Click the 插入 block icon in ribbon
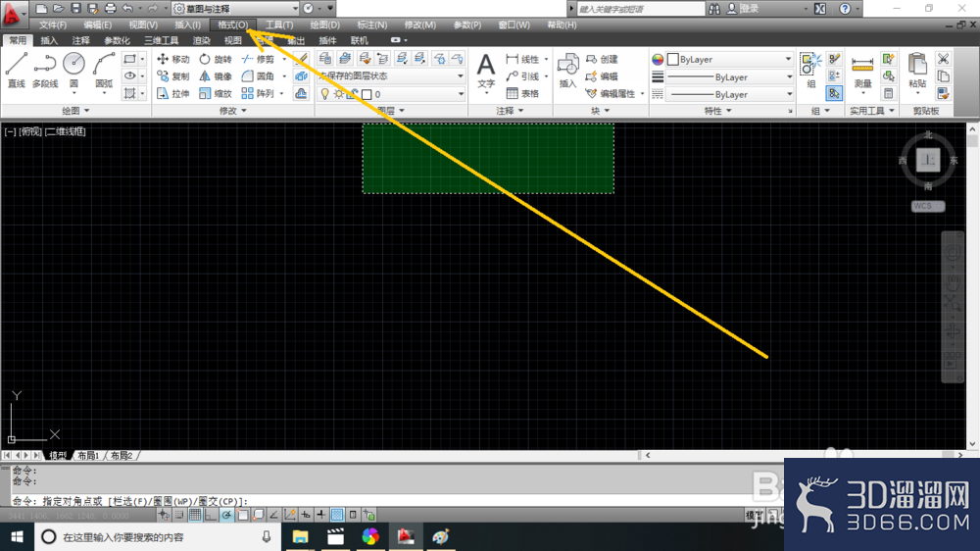This screenshot has height=551, width=980. coord(567,73)
